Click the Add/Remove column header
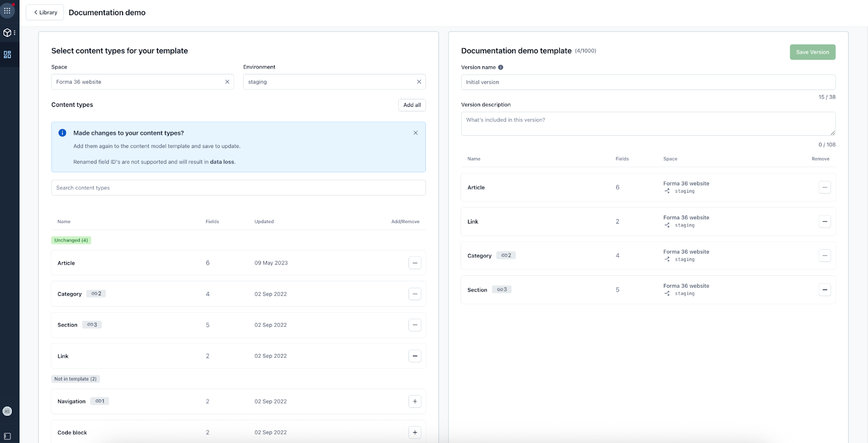 [405, 221]
